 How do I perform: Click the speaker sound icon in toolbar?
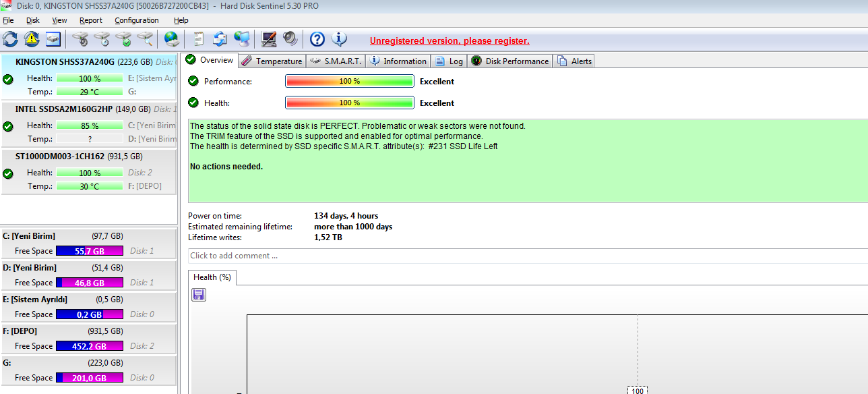pos(290,39)
